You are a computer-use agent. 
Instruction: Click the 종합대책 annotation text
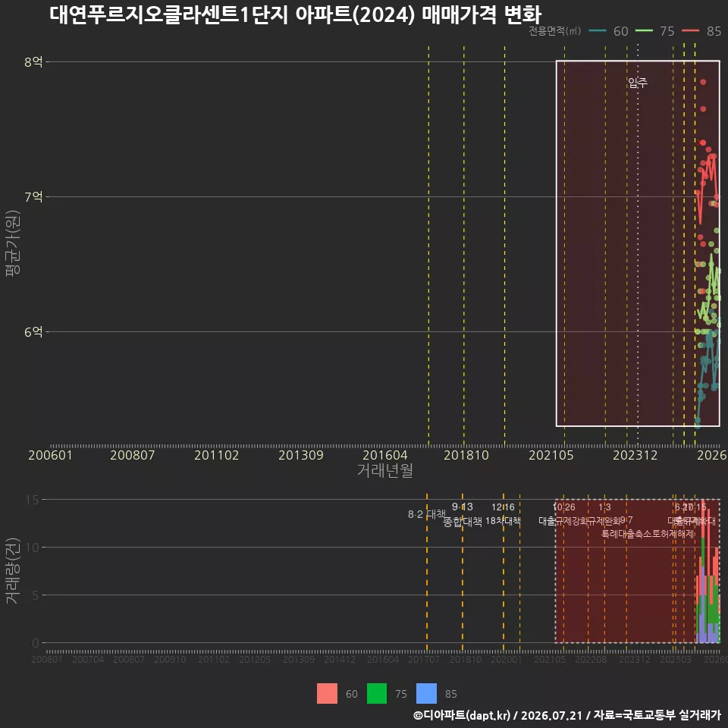(463, 522)
